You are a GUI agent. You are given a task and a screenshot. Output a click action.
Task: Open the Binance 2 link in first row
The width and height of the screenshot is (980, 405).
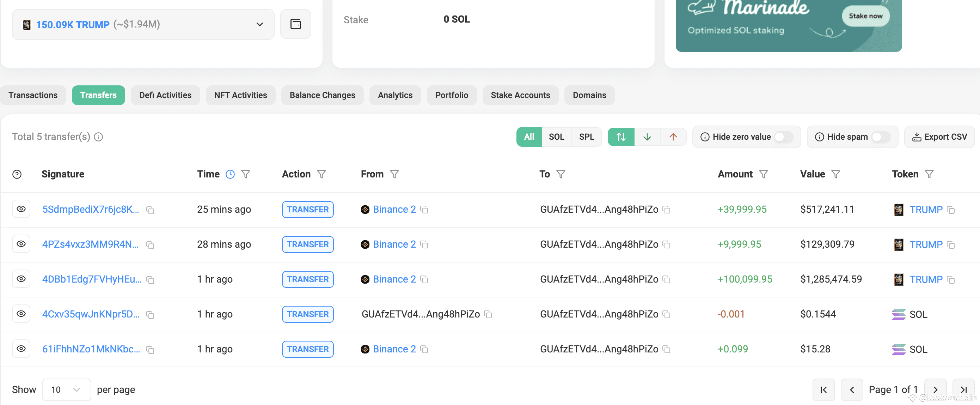click(x=394, y=209)
